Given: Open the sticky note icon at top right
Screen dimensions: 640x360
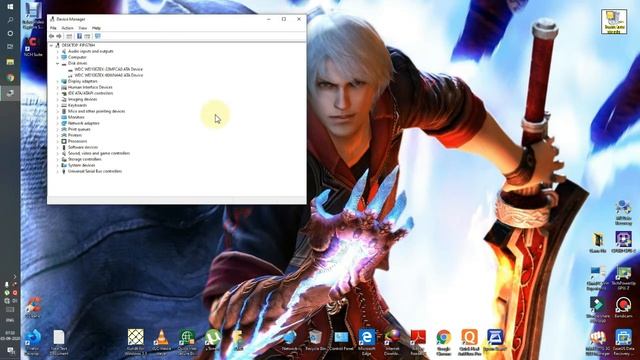Looking at the screenshot, I should point(614,22).
